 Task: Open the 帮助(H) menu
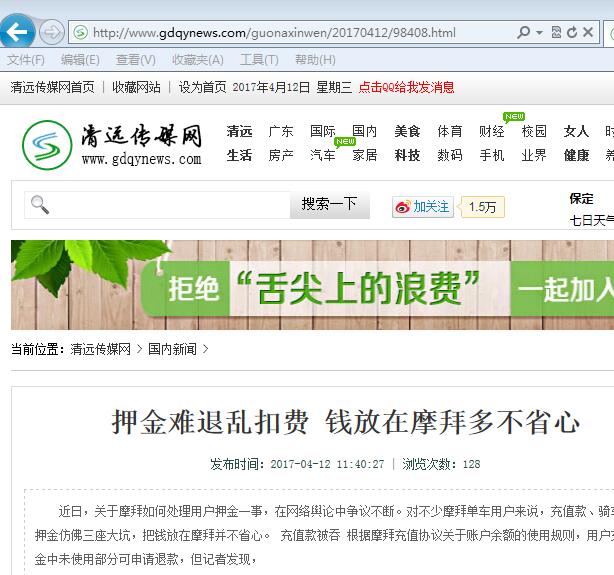pos(315,60)
